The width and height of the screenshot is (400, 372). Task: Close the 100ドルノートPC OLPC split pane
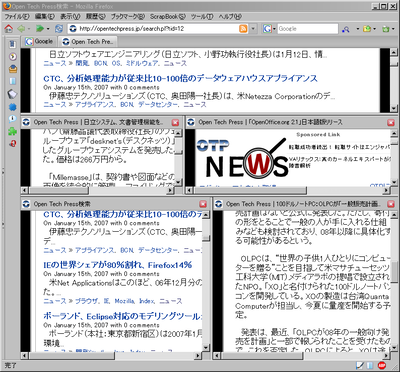point(391,204)
